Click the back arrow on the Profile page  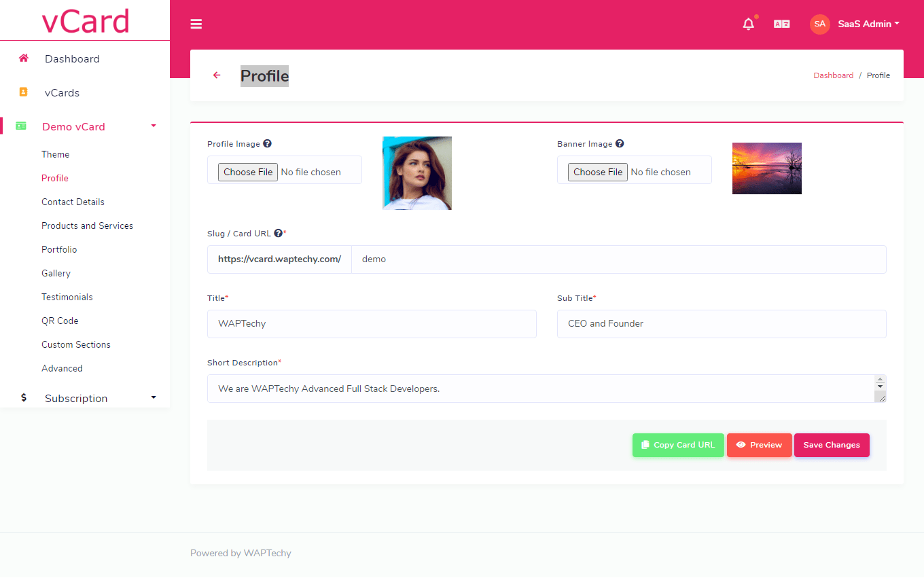coord(216,75)
